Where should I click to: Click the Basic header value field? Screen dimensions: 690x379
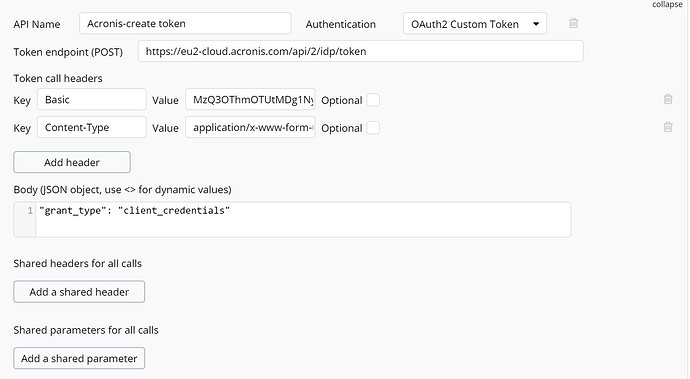point(250,99)
